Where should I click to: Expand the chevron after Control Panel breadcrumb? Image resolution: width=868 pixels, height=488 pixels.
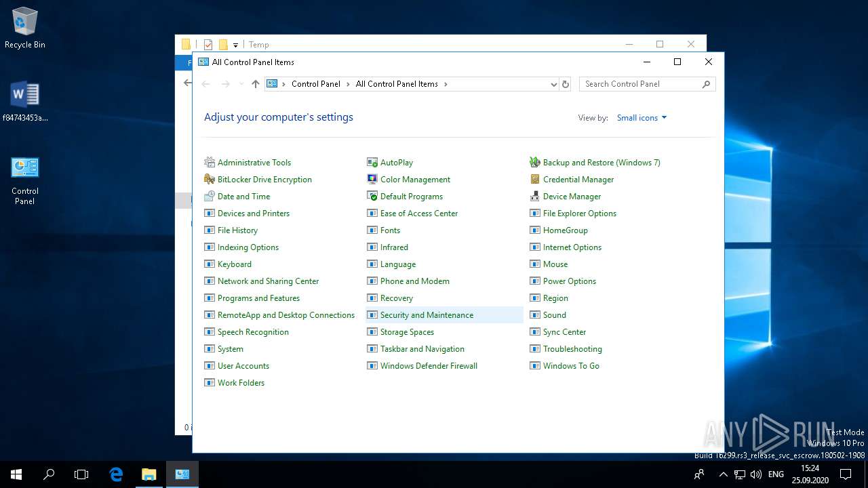348,84
